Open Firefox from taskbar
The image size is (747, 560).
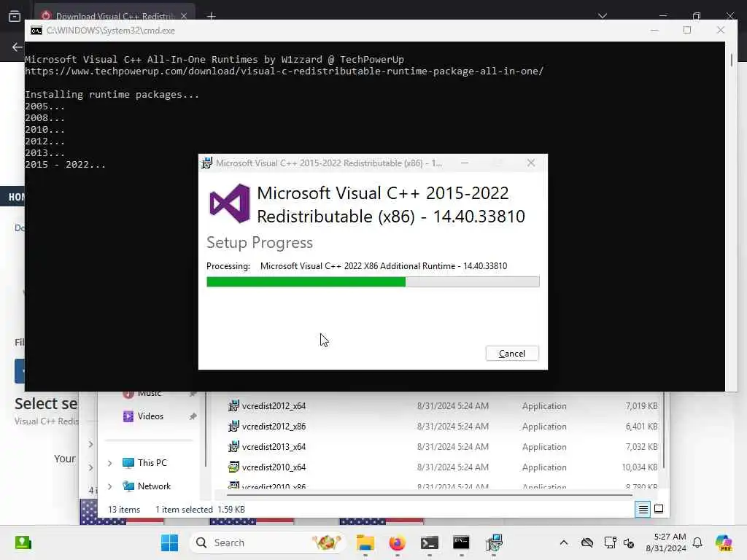click(x=398, y=542)
